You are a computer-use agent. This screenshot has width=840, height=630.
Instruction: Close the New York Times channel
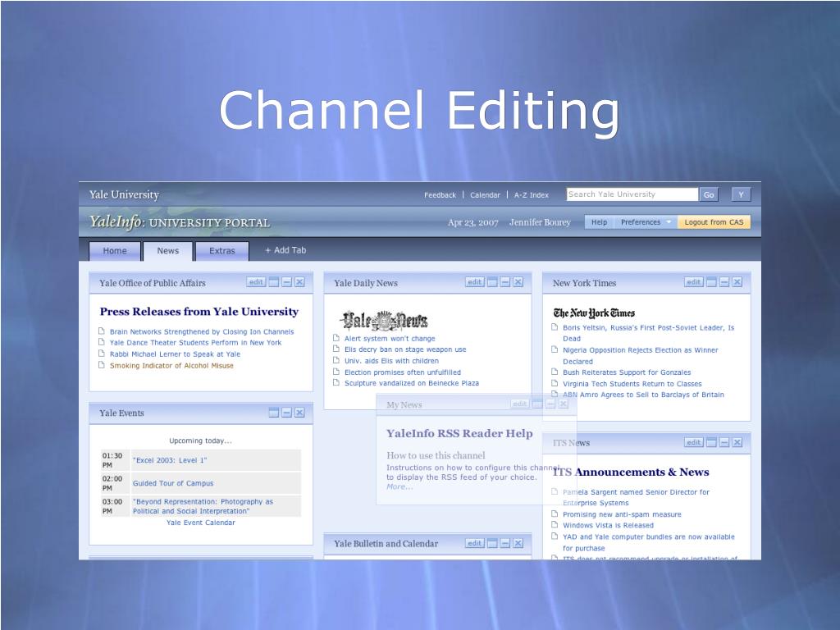point(737,282)
